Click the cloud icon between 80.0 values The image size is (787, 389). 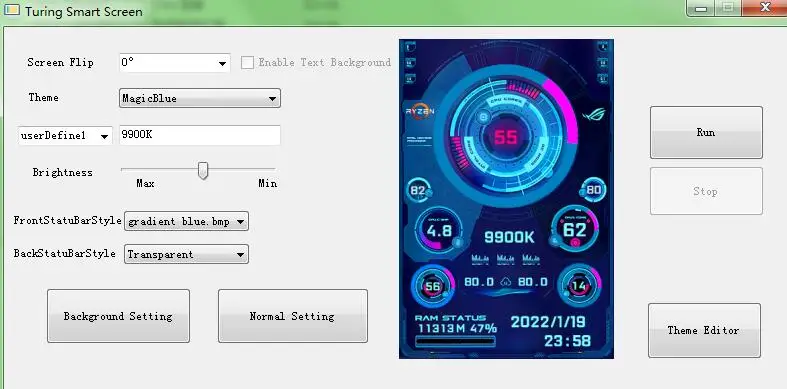pyautogui.click(x=506, y=282)
